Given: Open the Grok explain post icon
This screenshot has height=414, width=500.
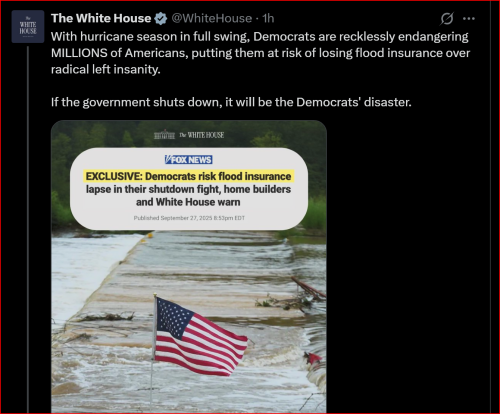Looking at the screenshot, I should [x=447, y=19].
